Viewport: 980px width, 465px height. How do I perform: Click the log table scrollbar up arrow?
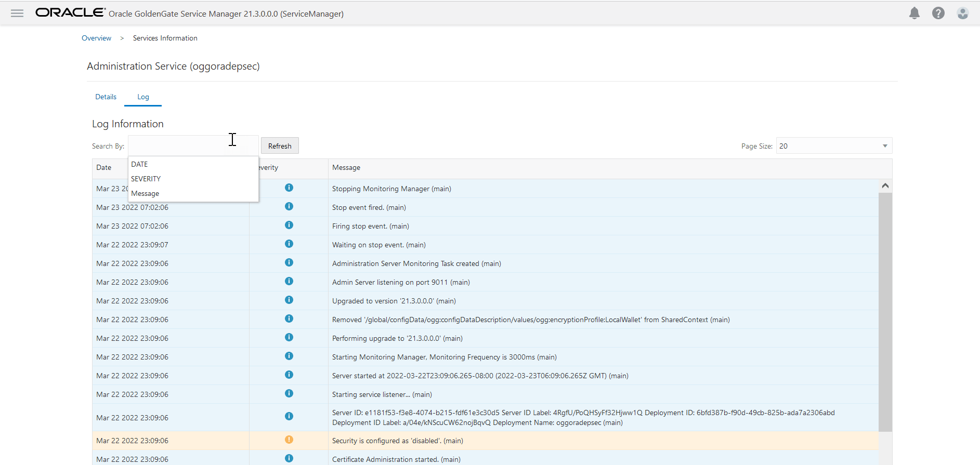pos(885,186)
